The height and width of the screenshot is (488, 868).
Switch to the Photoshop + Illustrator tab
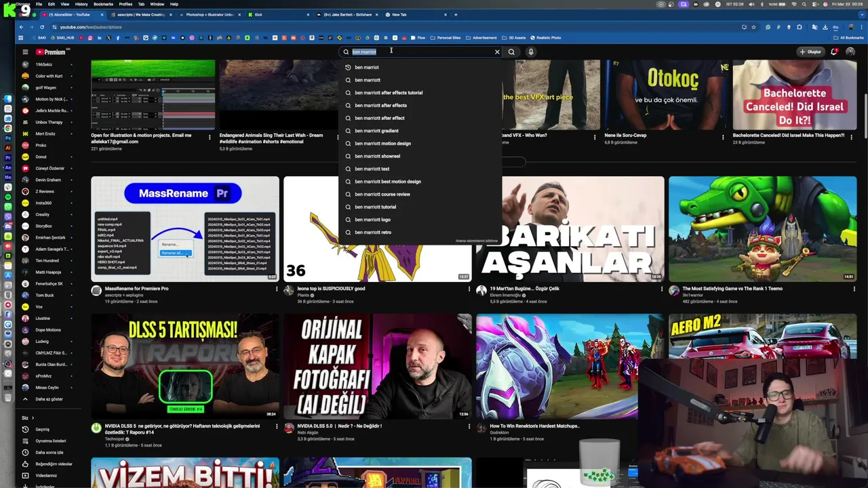click(x=210, y=14)
